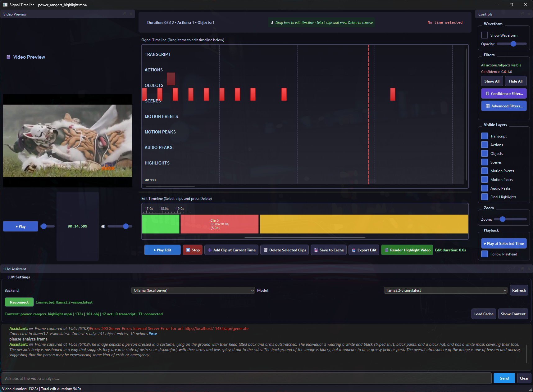The width and height of the screenshot is (533, 392).
Task: Select the isolated object marker right of playhead
Action: pyautogui.click(x=393, y=94)
